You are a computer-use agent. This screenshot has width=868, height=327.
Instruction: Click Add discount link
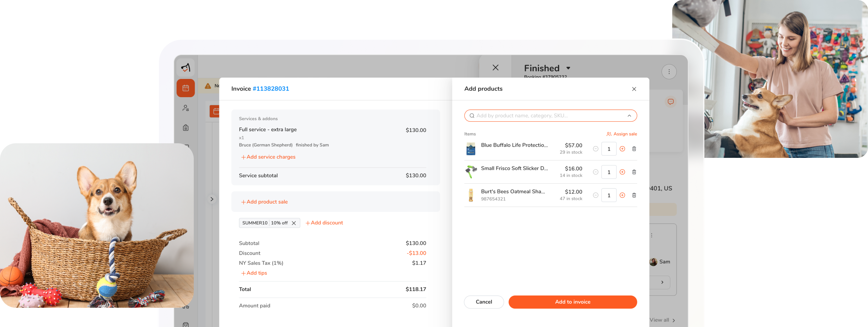point(324,223)
